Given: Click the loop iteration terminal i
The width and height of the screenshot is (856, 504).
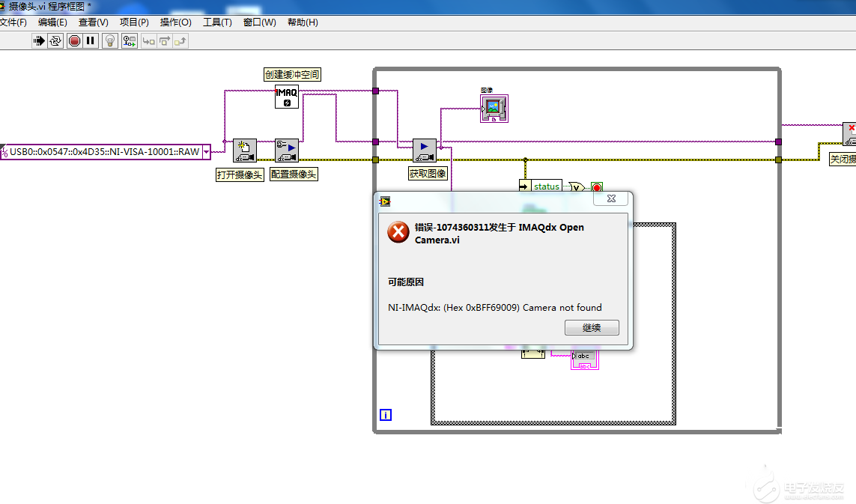Looking at the screenshot, I should coord(386,414).
